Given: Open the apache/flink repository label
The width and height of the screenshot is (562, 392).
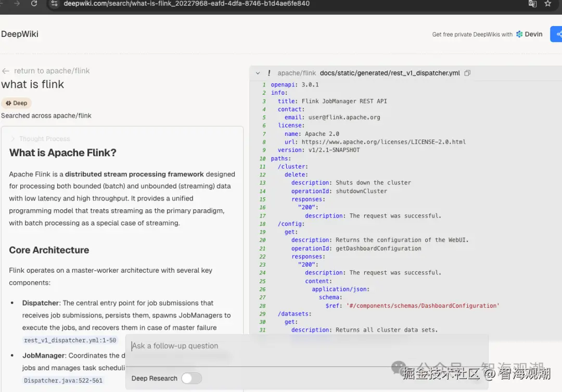Looking at the screenshot, I should click(297, 73).
